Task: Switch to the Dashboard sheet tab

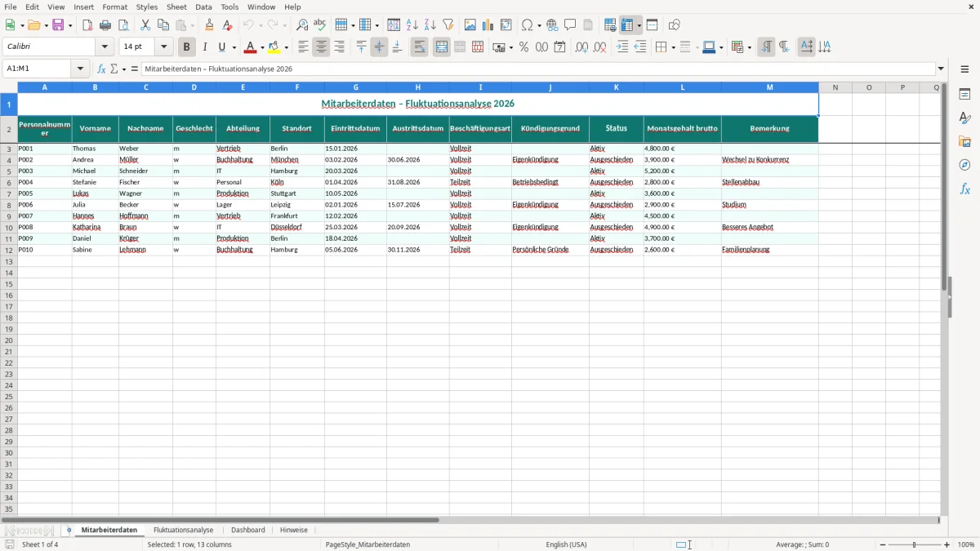Action: click(247, 530)
